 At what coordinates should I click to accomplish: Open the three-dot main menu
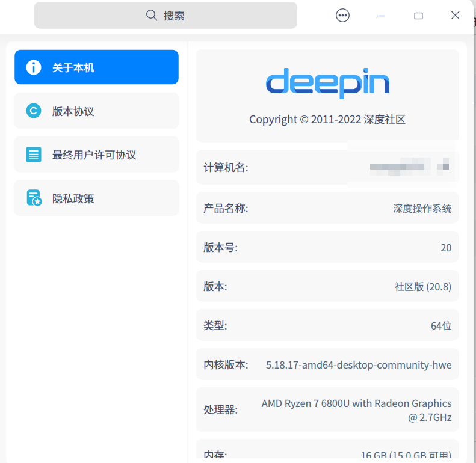342,16
